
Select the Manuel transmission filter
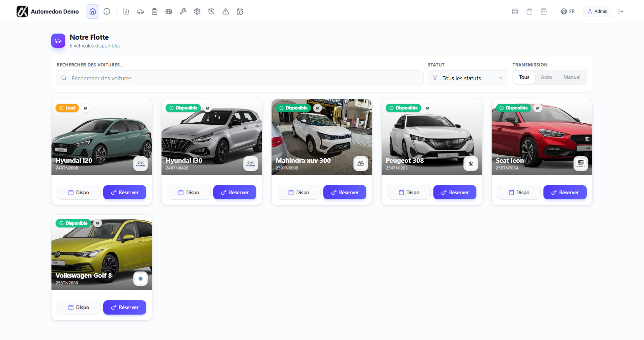pos(572,77)
